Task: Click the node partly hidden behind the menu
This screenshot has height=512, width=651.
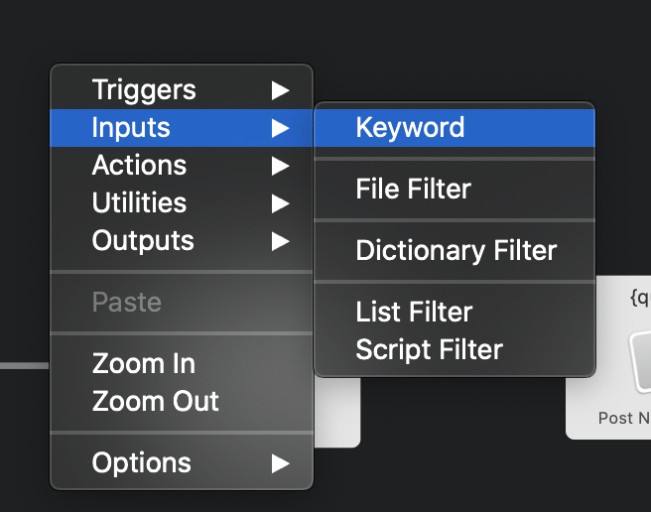Action: 338,420
